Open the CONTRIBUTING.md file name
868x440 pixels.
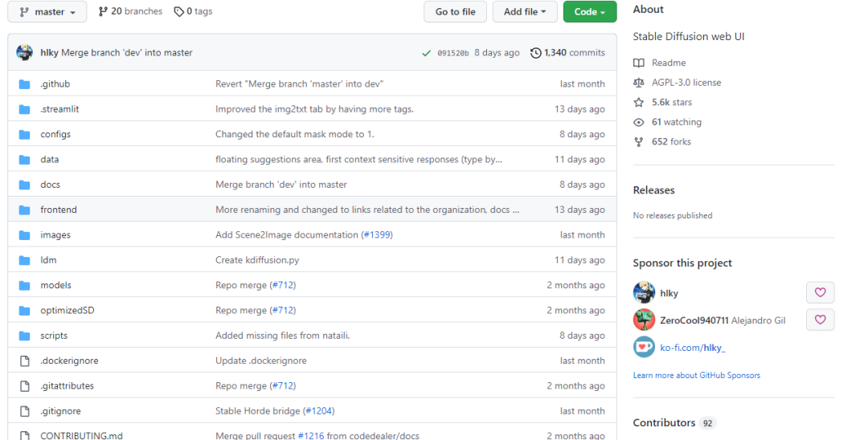[81, 435]
